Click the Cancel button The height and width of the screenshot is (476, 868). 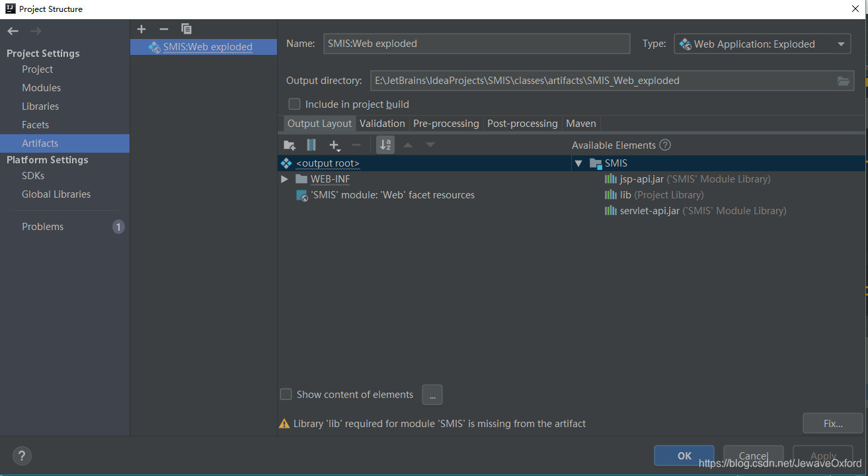click(x=754, y=456)
